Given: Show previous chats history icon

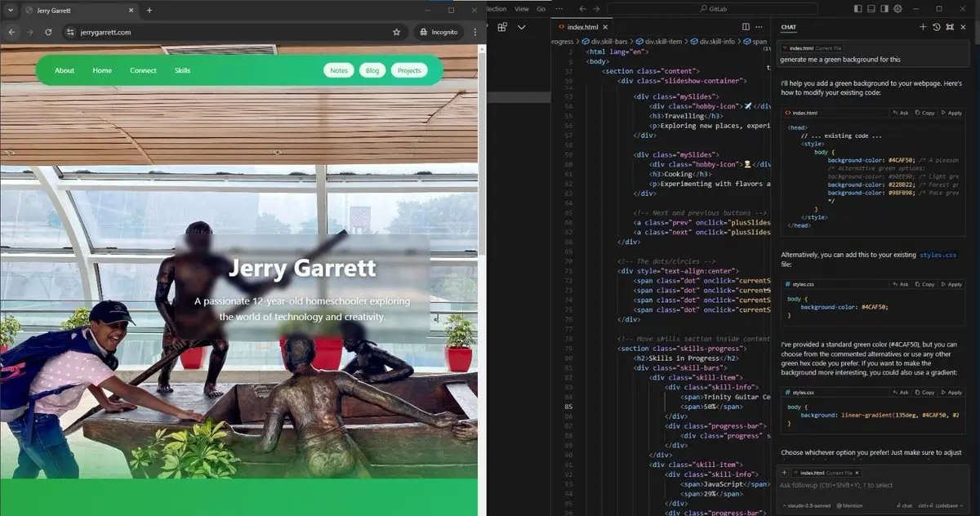Looking at the screenshot, I should [x=936, y=27].
